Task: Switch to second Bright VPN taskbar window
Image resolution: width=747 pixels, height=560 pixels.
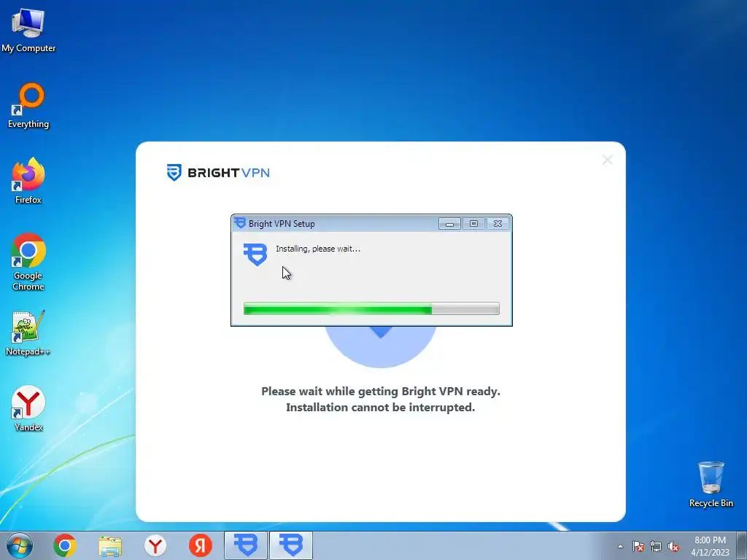Action: click(x=291, y=545)
